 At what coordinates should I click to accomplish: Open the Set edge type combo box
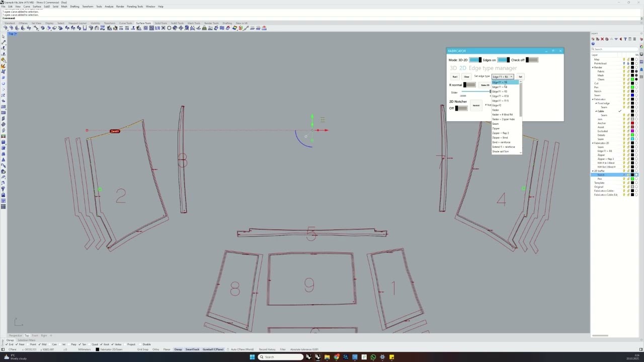pos(503,76)
